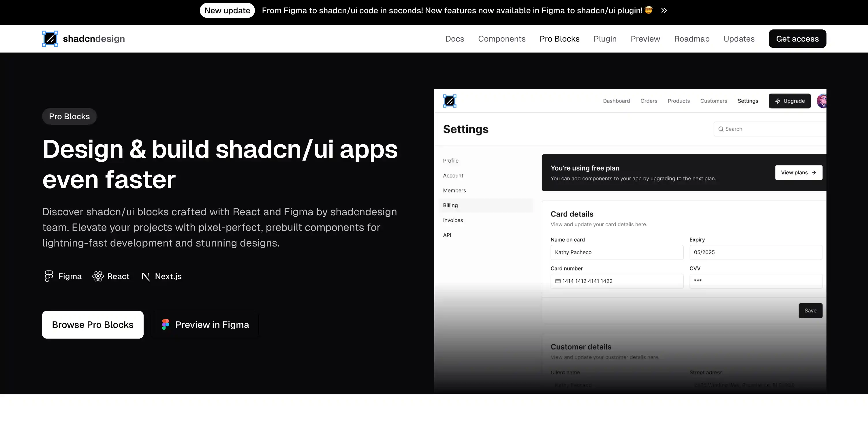Select Dashboard tab in preview navbar
The height and width of the screenshot is (422, 868).
coord(616,101)
